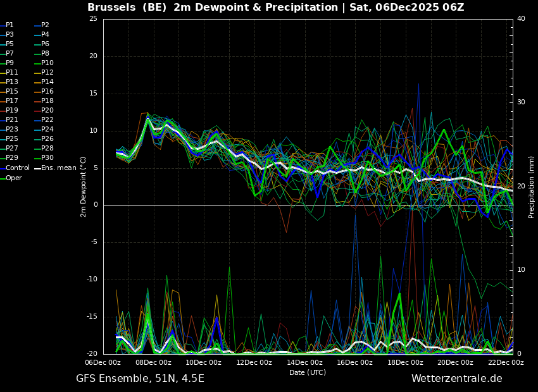This screenshot has height=392, width=538.
Task: Select the P10 legend label
Action: pos(47,63)
